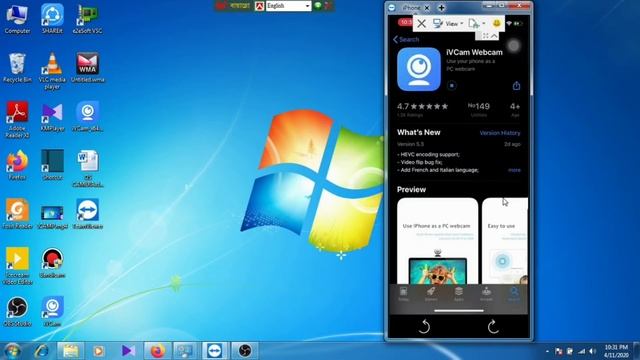Collapse the TeamViewer toolbar with the up chevron
The width and height of the screenshot is (640, 360).
point(494,36)
